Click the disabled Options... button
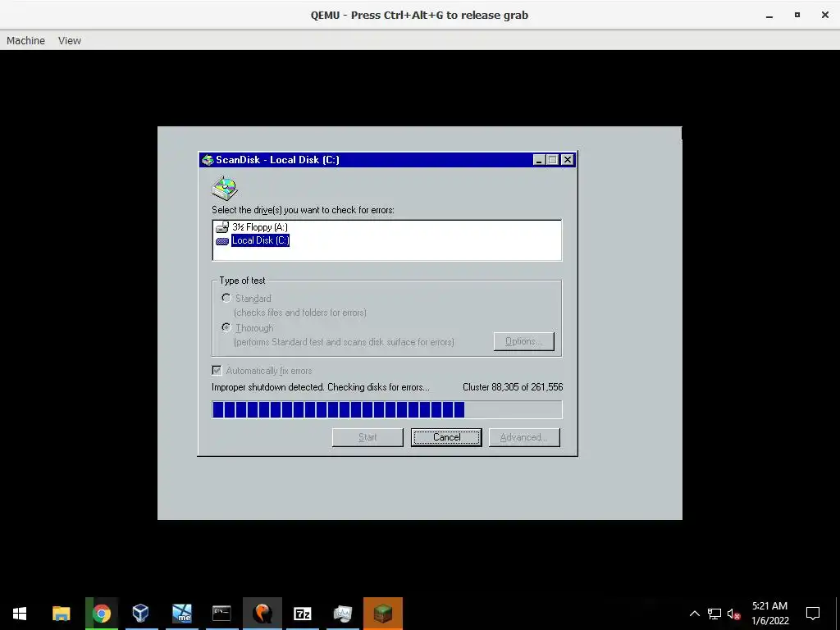Image resolution: width=840 pixels, height=630 pixels. click(524, 341)
